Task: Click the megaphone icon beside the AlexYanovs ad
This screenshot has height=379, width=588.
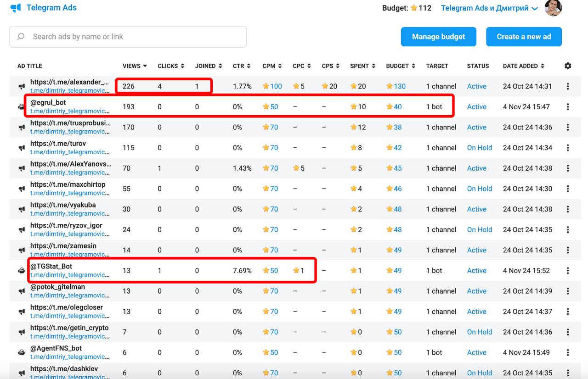Action: [x=22, y=168]
